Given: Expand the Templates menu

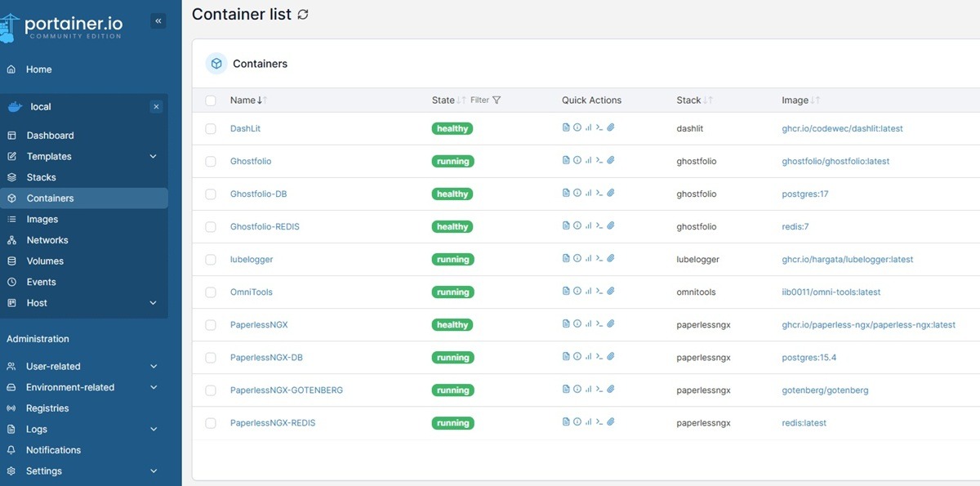Looking at the screenshot, I should click(x=49, y=156).
